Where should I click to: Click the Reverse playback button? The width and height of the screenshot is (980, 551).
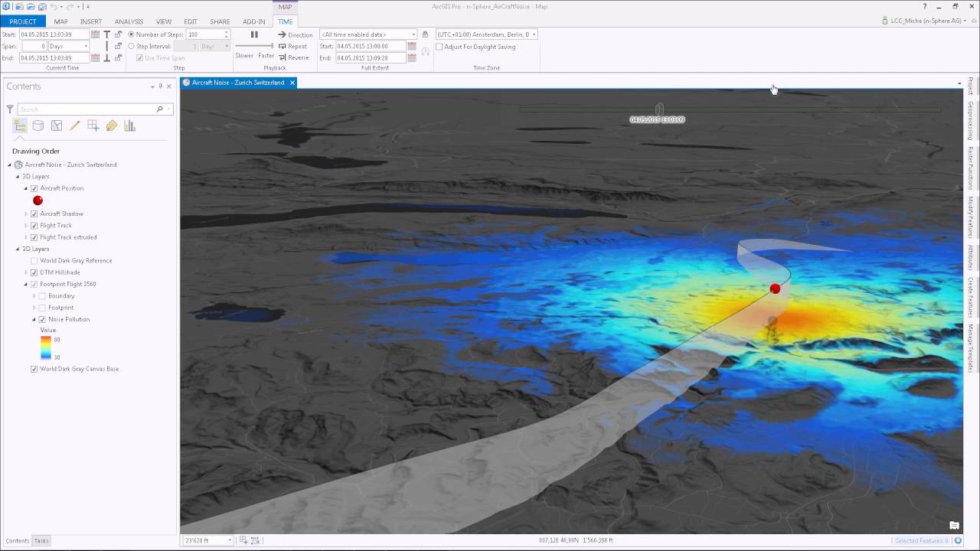[294, 58]
